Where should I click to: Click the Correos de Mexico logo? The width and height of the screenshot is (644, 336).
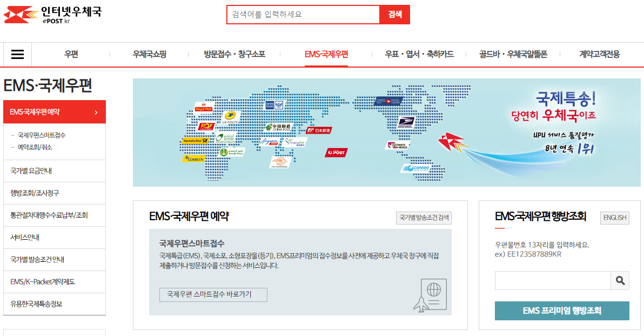click(397, 145)
